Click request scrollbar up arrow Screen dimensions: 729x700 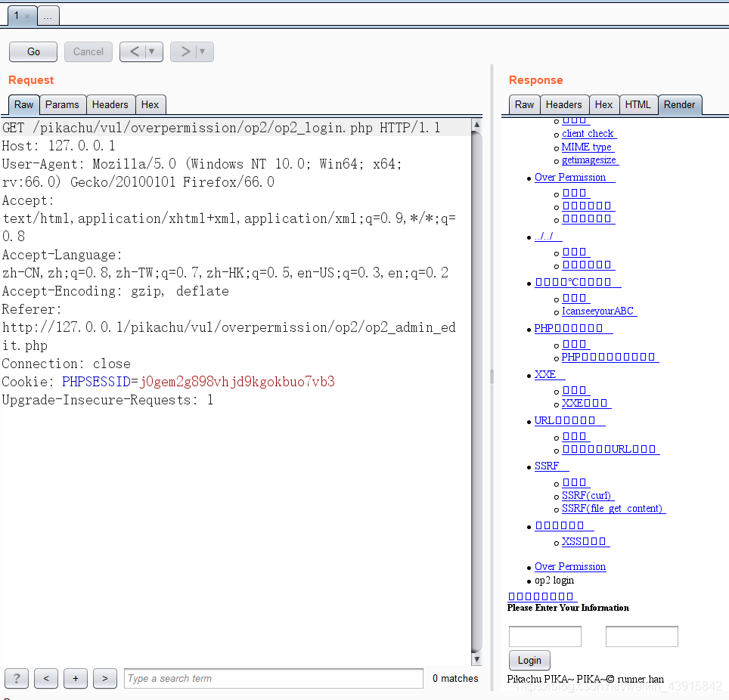(476, 125)
